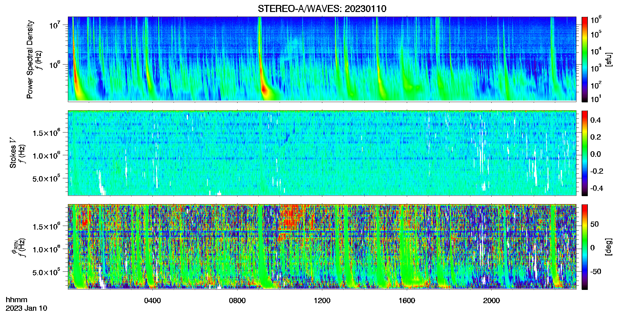
Task: Select the hhmm time format label
Action: coord(17,300)
